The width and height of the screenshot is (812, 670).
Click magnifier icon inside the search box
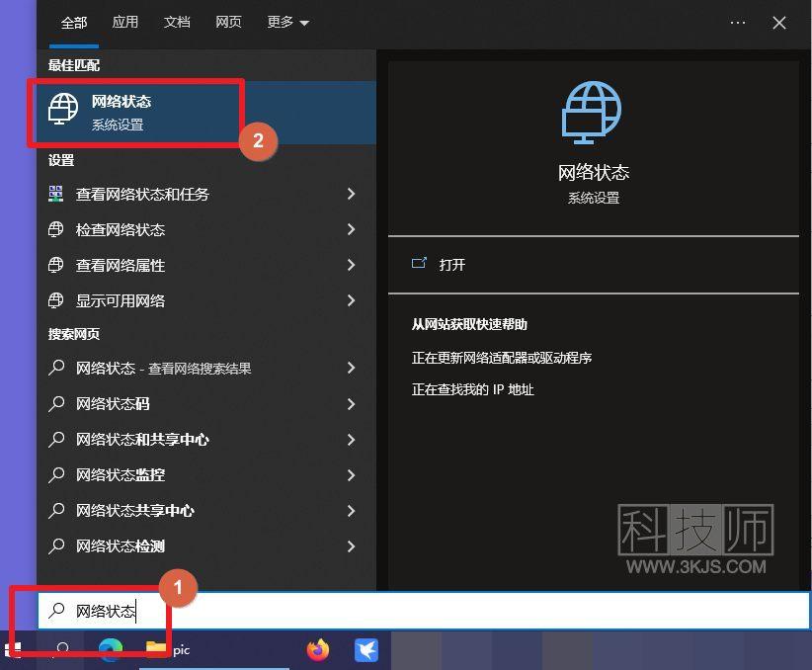pyautogui.click(x=56, y=611)
